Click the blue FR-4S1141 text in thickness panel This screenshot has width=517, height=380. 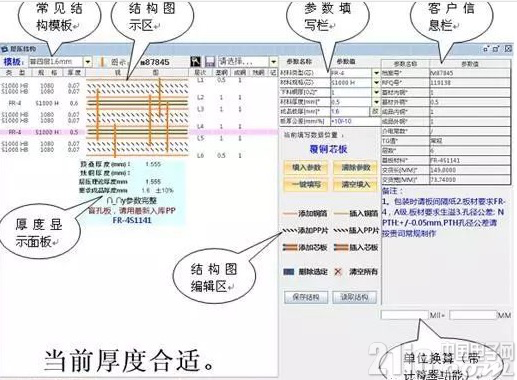pos(132,220)
